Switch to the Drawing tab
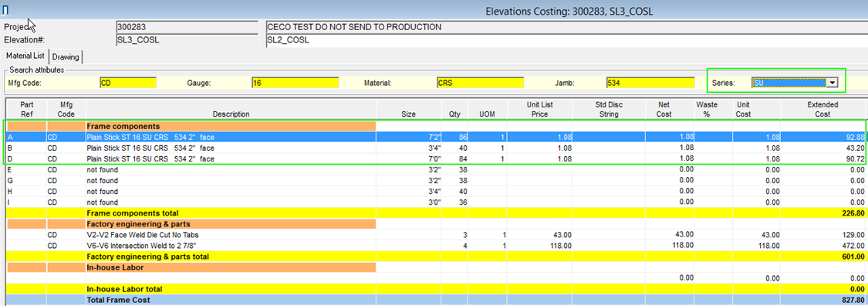Viewport: 868px width, 306px height. pyautogui.click(x=66, y=57)
